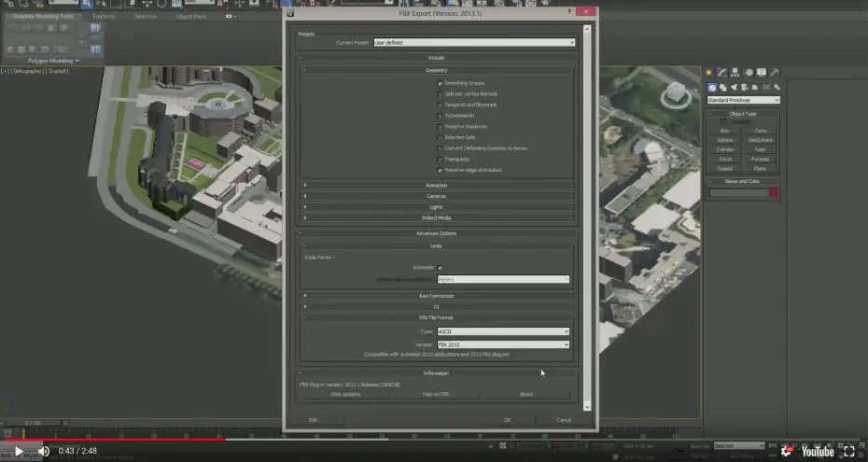Open the FBX file Type dropdown
The height and width of the screenshot is (462, 868).
(x=503, y=331)
